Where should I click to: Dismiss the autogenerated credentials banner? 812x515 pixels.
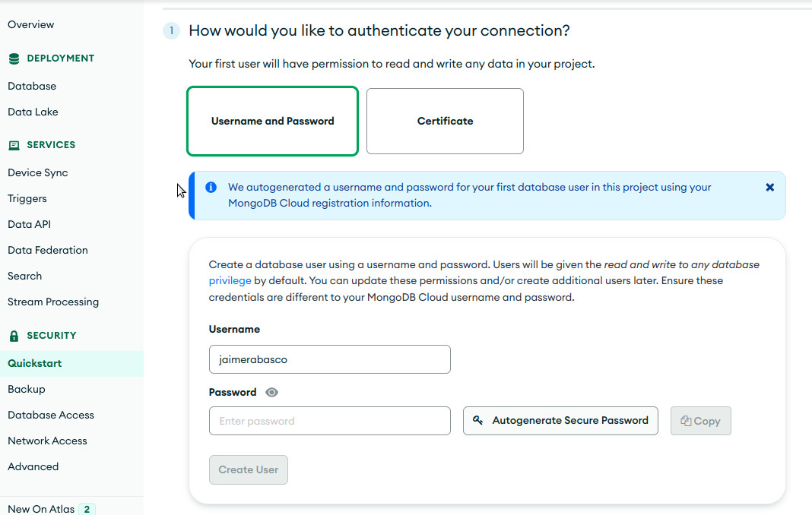click(x=770, y=188)
